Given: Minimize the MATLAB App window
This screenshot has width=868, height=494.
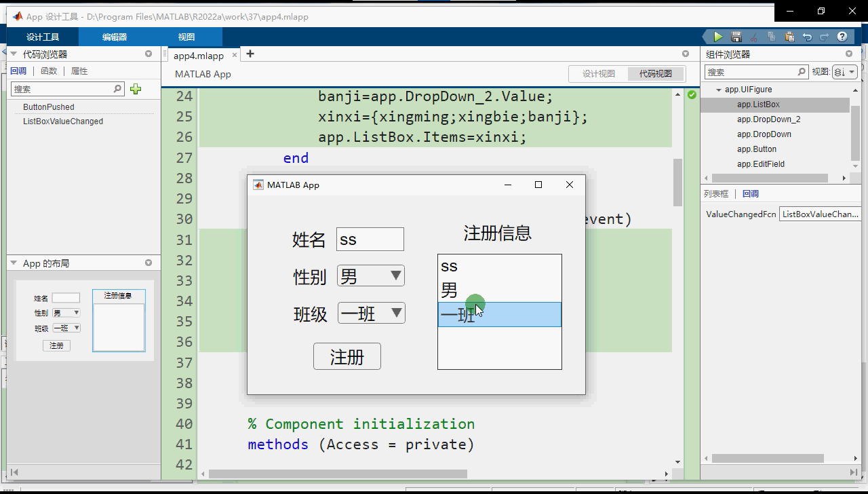Looking at the screenshot, I should tap(508, 185).
